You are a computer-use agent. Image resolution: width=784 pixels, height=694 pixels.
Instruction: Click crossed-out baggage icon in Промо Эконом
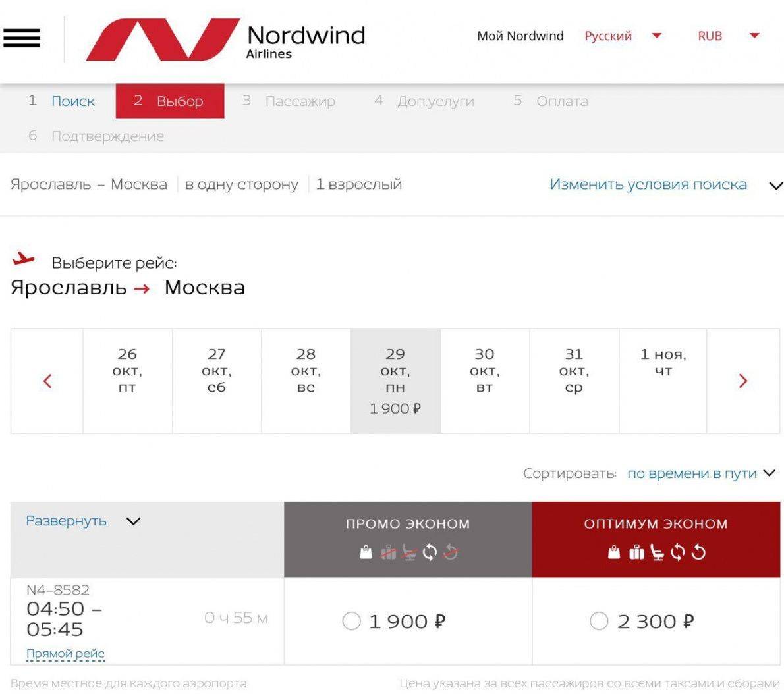pos(388,552)
